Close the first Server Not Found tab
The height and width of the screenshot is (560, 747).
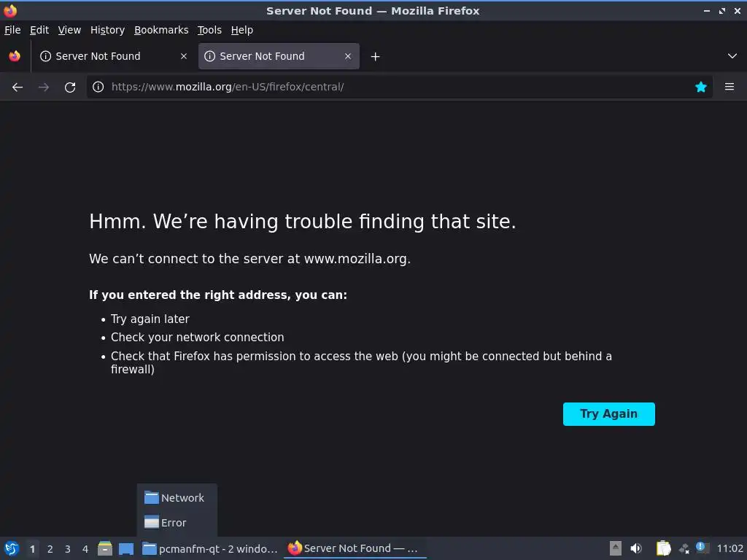[x=183, y=56]
